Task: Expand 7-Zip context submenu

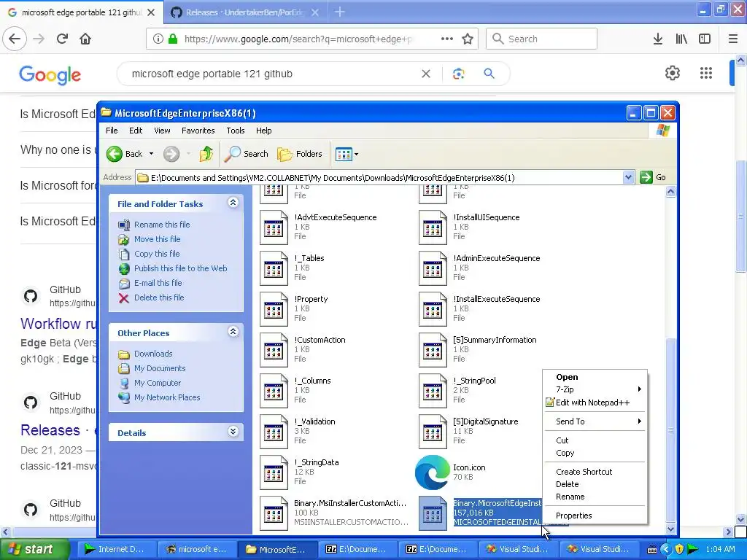Action: coord(595,389)
